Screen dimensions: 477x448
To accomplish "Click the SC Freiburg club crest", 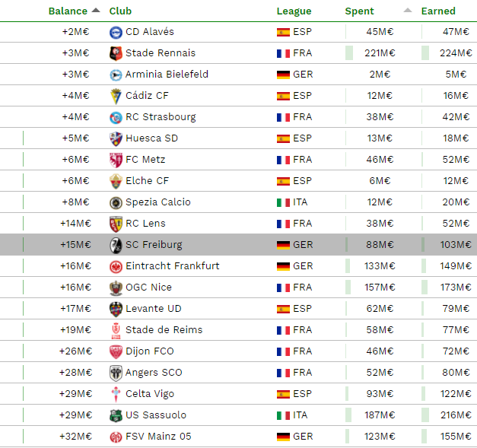I will point(116,245).
